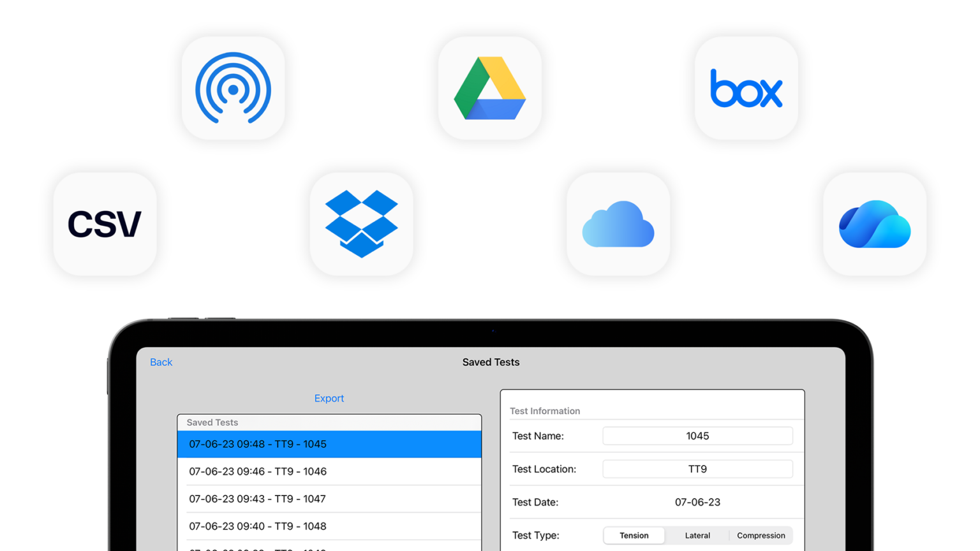Open saved test TT9 - 1046
Viewport: 980px width, 551px height.
[329, 471]
